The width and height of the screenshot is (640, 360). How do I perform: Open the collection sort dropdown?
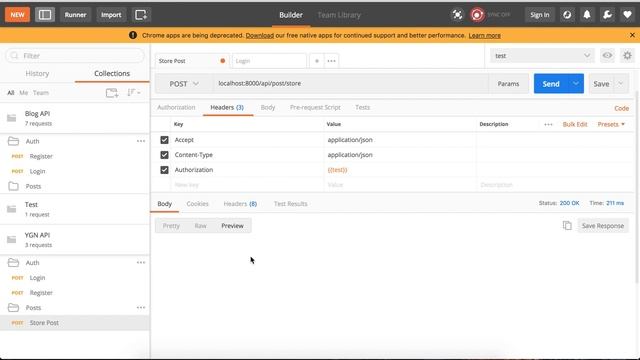click(133, 93)
